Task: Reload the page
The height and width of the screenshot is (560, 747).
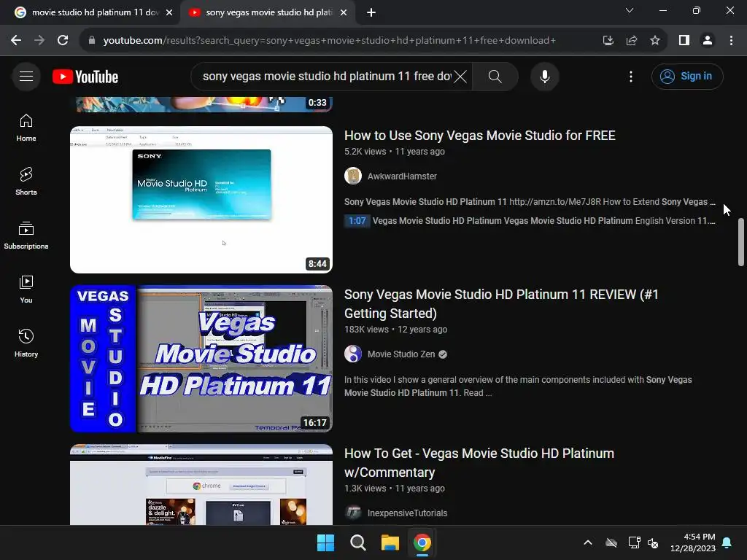Action: (63, 41)
